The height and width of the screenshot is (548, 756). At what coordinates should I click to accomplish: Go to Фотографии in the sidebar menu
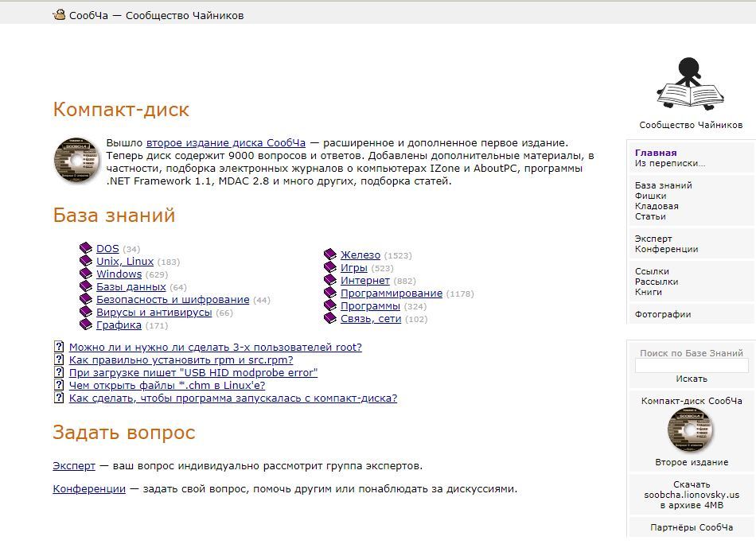(x=662, y=314)
